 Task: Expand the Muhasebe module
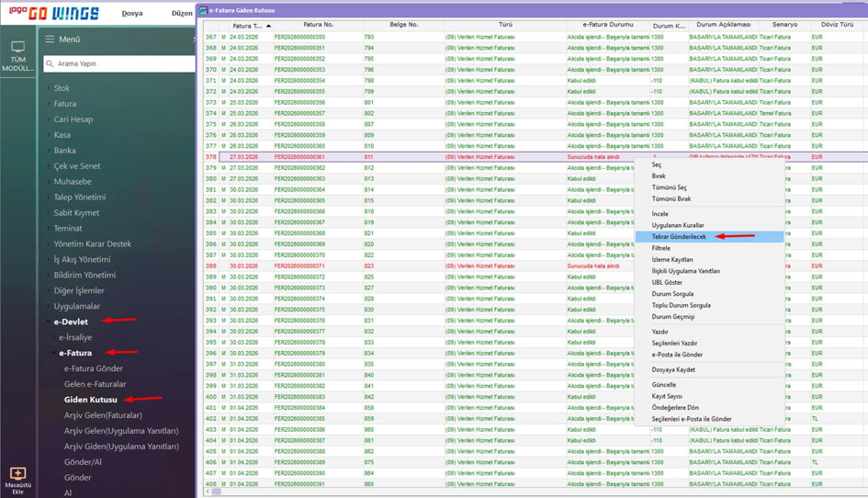(48, 181)
